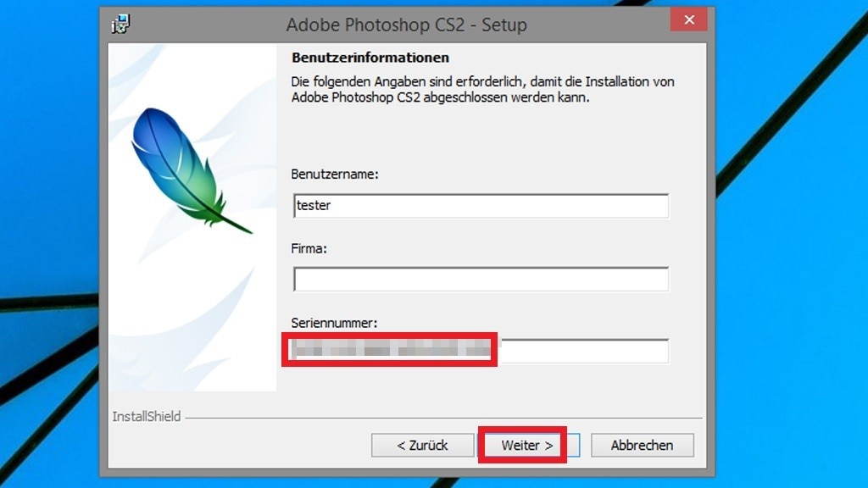The image size is (868, 488).
Task: Click Zurück to go back
Action: tap(422, 445)
